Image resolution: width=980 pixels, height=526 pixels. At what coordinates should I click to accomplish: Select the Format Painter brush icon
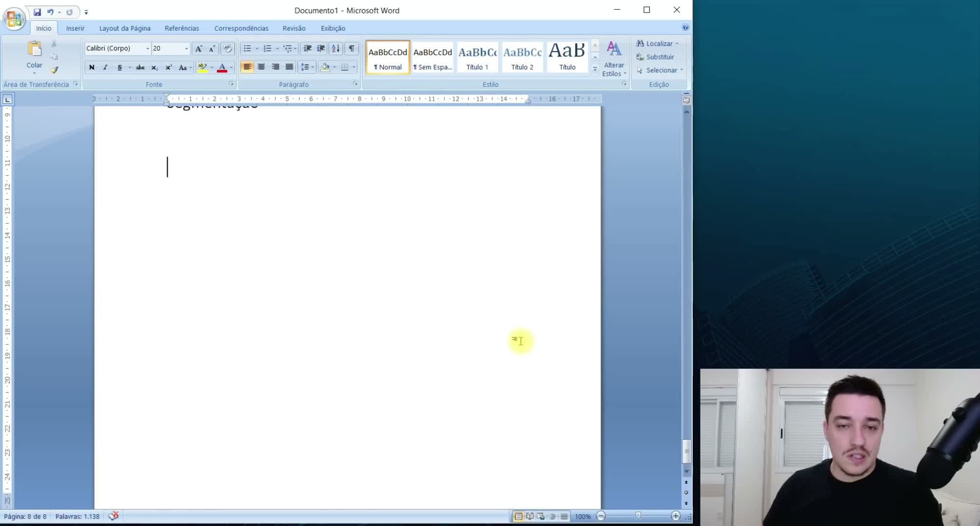(55, 70)
